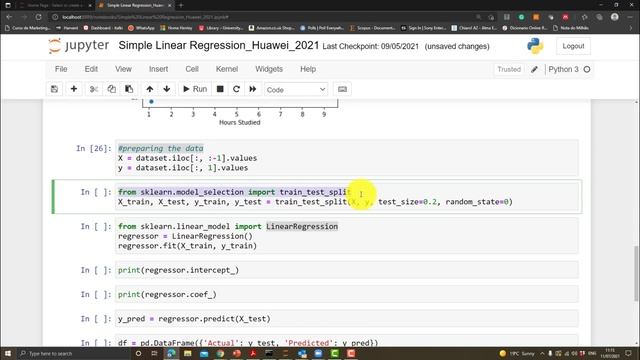
Task: Interrupt the kernel with stop square
Action: pyautogui.click(x=220, y=89)
